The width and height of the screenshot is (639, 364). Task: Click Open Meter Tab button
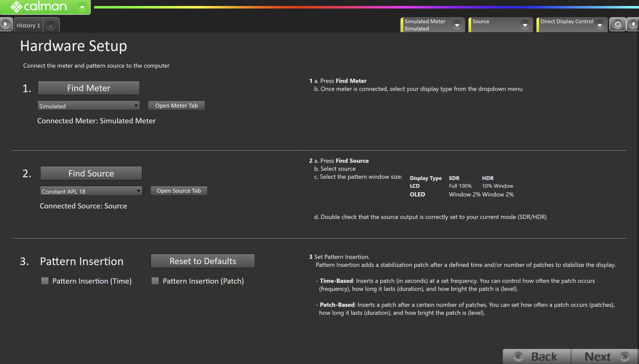click(x=176, y=105)
